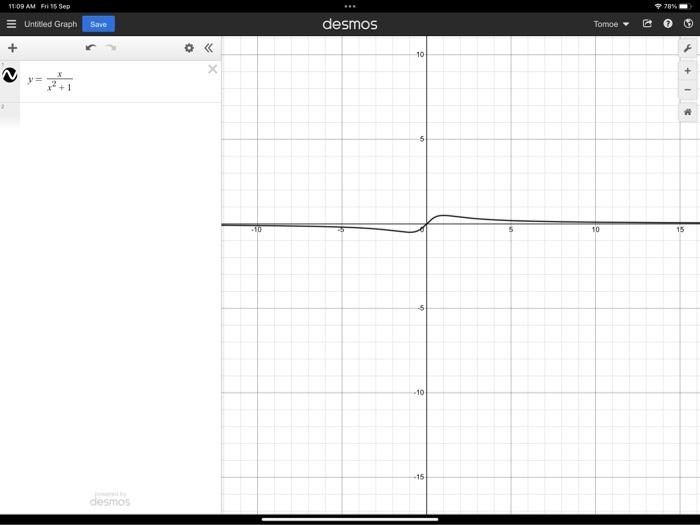Zoom in on the graph
The width and height of the screenshot is (700, 525).
point(688,71)
